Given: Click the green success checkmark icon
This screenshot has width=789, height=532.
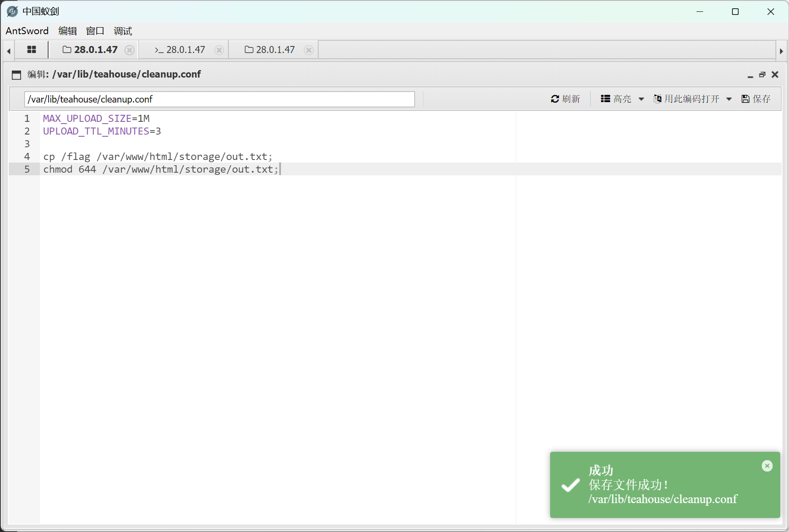Looking at the screenshot, I should click(571, 485).
